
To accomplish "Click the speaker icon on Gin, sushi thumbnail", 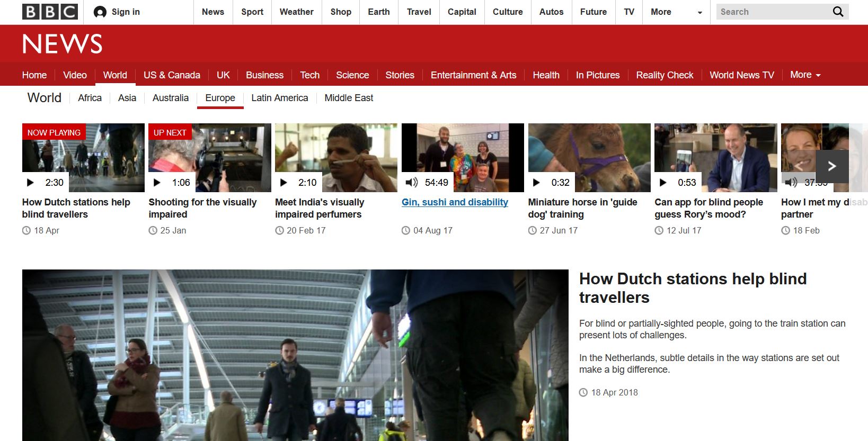I will pos(411,183).
